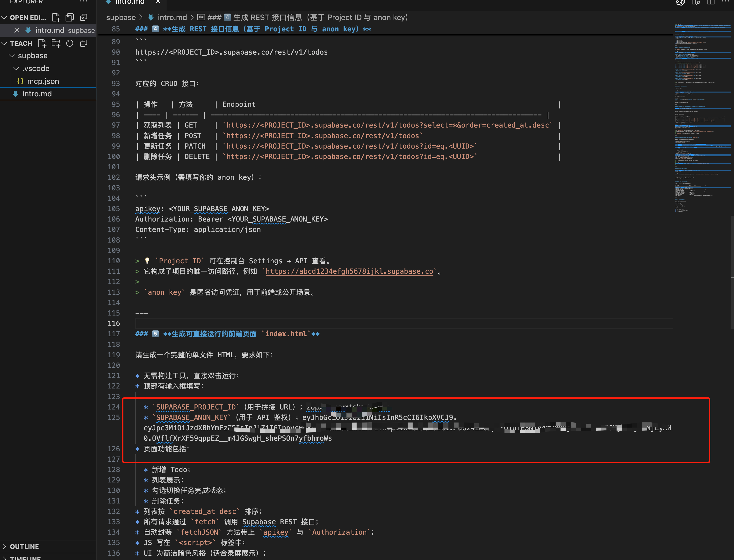This screenshot has height=560, width=734.
Task: Split the editor right
Action: coord(711,2)
